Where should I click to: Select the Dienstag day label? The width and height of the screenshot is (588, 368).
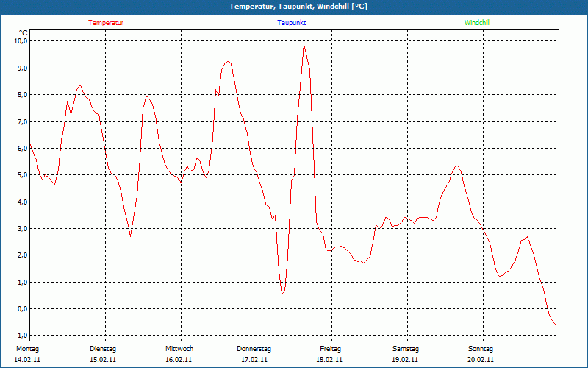[103, 349]
